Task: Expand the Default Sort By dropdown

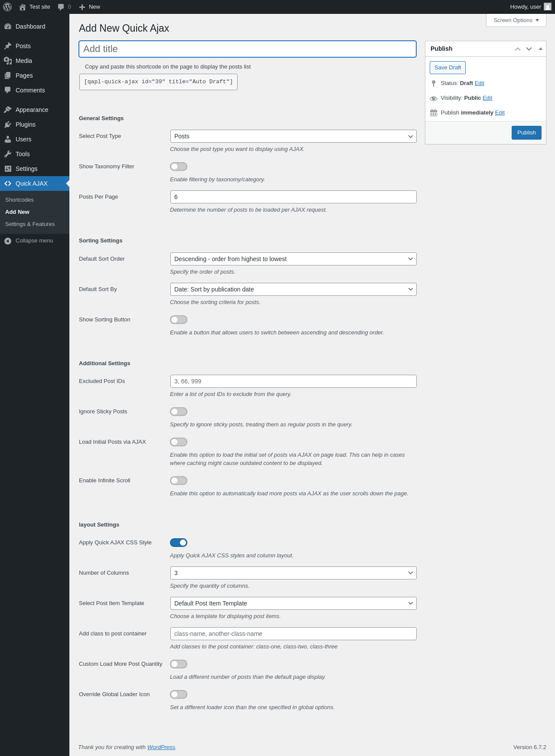Action: (x=294, y=289)
